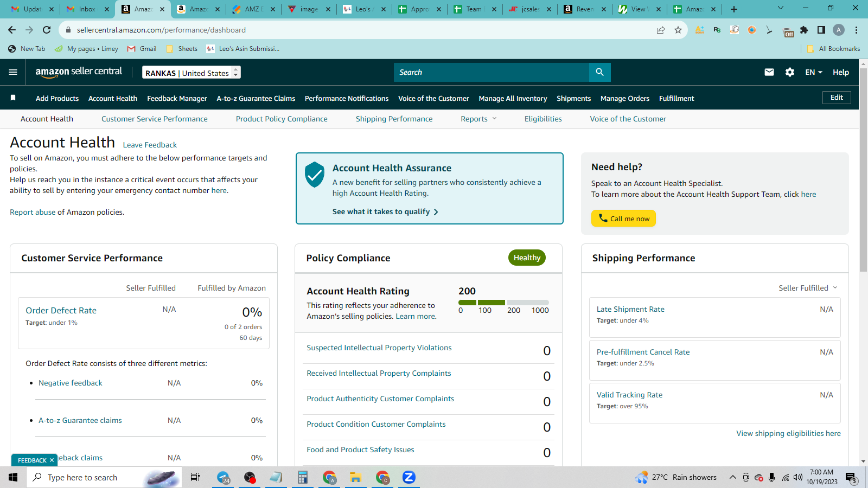Open Manage Orders in the top menu
Screen dimensions: 868x488
[625, 98]
